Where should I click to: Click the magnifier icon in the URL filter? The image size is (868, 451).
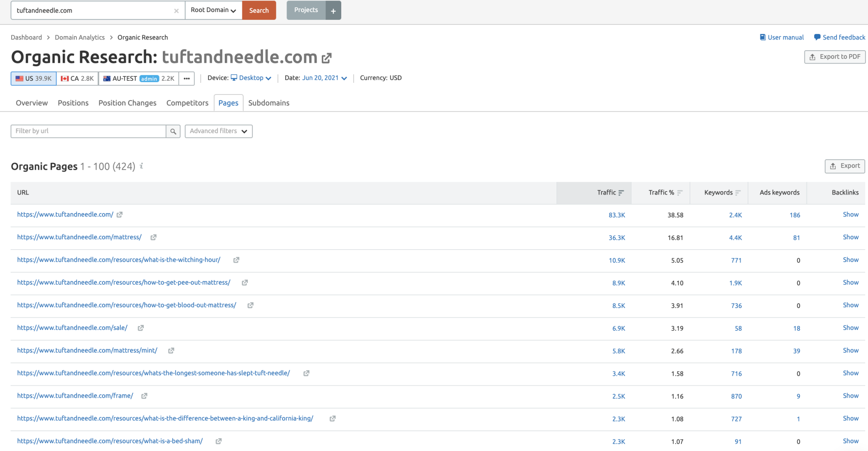point(173,131)
